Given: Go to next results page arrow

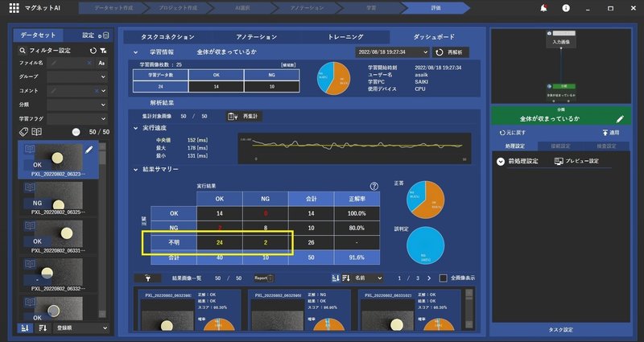Looking at the screenshot, I should tap(429, 278).
